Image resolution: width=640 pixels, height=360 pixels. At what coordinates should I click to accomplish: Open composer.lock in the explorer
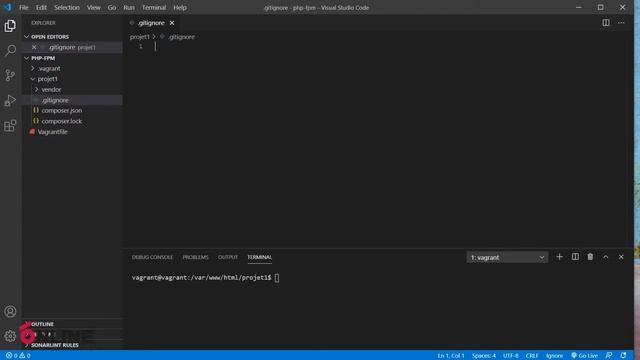62,121
